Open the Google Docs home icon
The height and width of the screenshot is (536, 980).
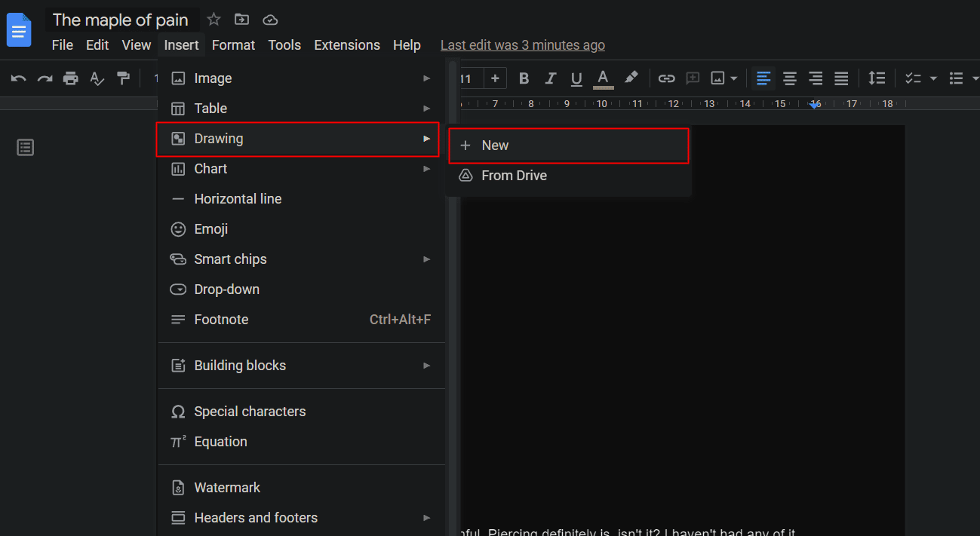click(19, 31)
